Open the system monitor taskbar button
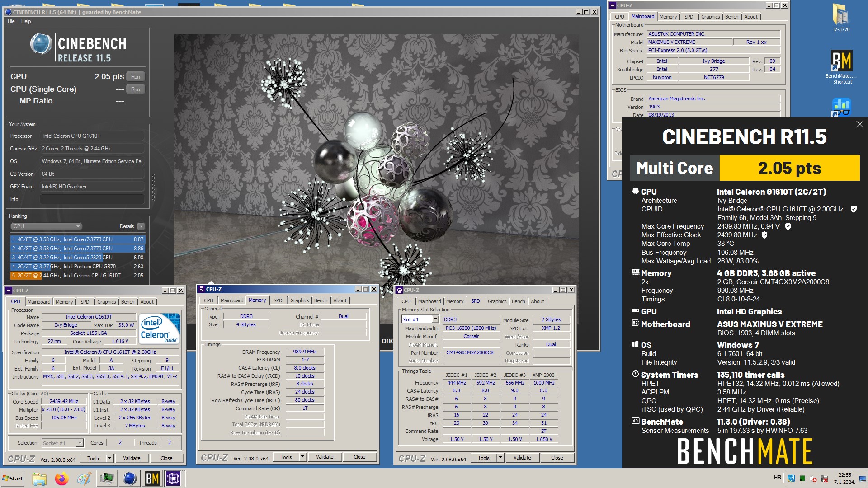The width and height of the screenshot is (868, 488). 107,478
